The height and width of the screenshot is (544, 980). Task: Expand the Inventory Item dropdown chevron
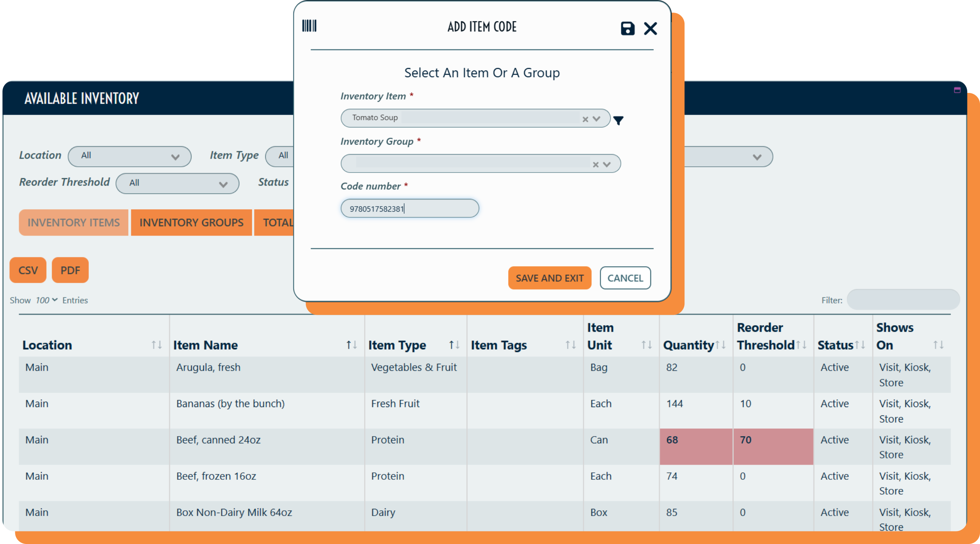pos(596,119)
